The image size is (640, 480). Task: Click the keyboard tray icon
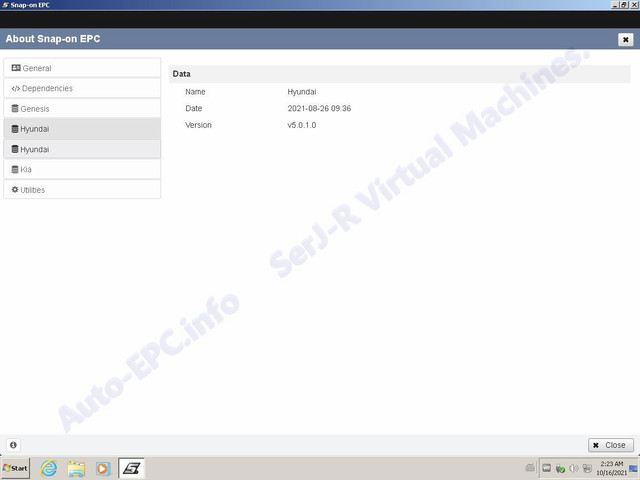[x=547, y=468]
